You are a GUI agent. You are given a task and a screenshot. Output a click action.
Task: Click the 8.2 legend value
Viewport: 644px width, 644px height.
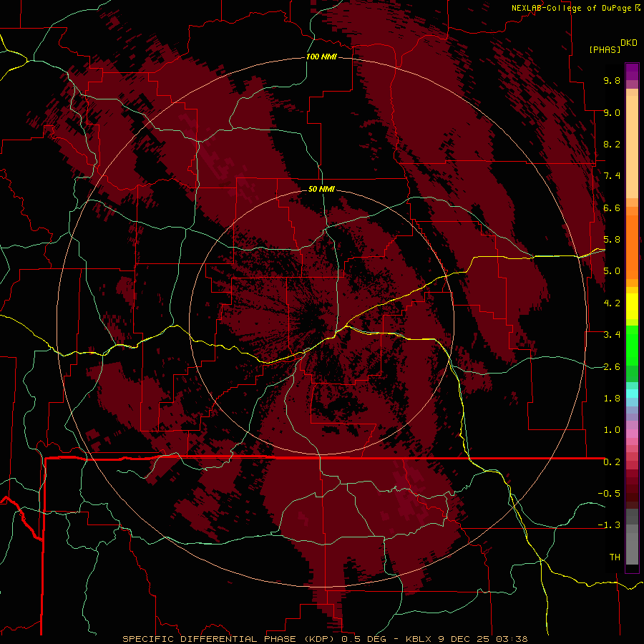click(x=612, y=144)
